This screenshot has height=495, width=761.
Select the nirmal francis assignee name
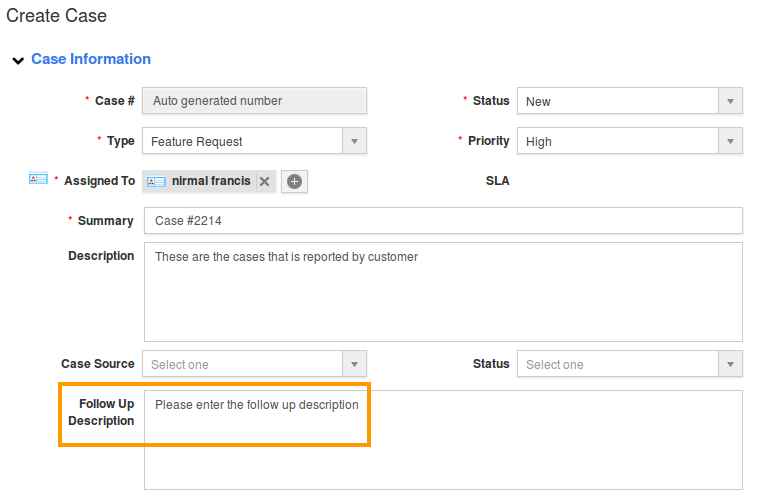click(x=211, y=181)
